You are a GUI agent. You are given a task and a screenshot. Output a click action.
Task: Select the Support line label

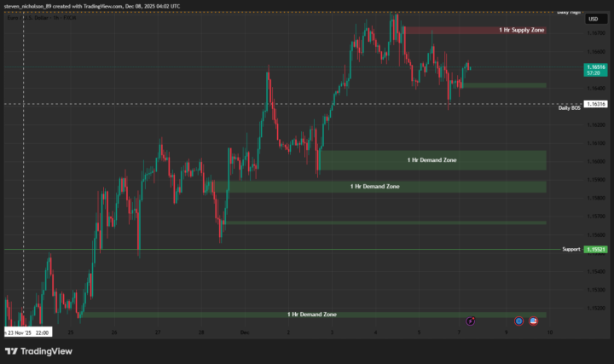(571, 249)
